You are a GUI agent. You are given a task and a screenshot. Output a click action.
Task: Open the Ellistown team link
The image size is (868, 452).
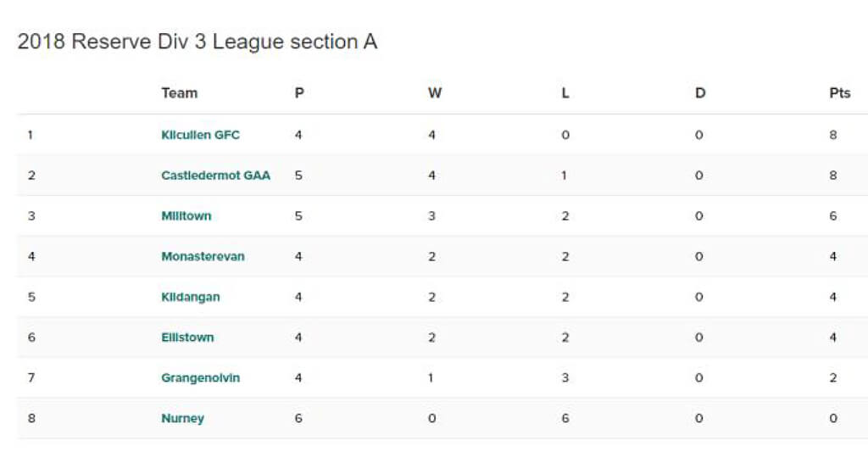187,338
